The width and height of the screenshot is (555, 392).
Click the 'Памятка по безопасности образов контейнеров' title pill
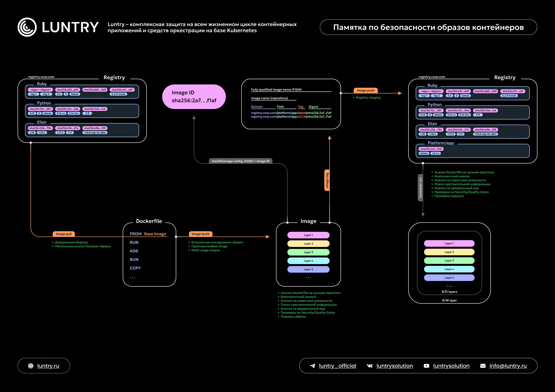[x=428, y=27]
